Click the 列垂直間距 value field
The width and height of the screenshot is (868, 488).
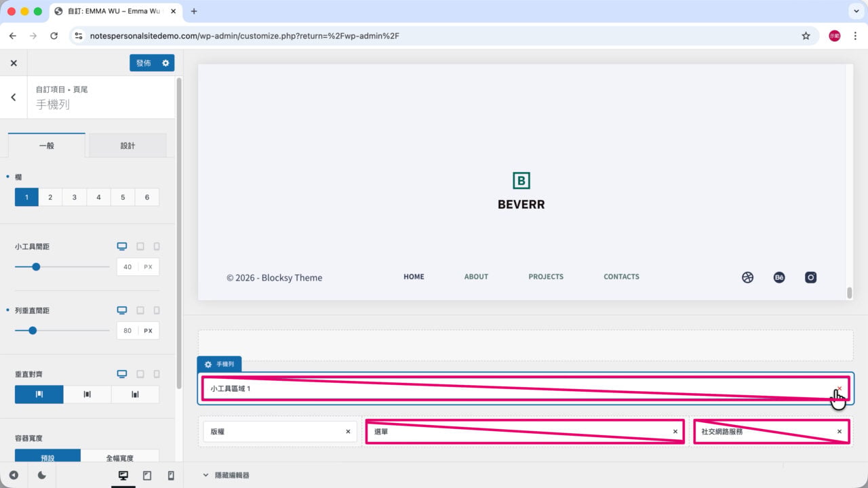click(x=128, y=331)
